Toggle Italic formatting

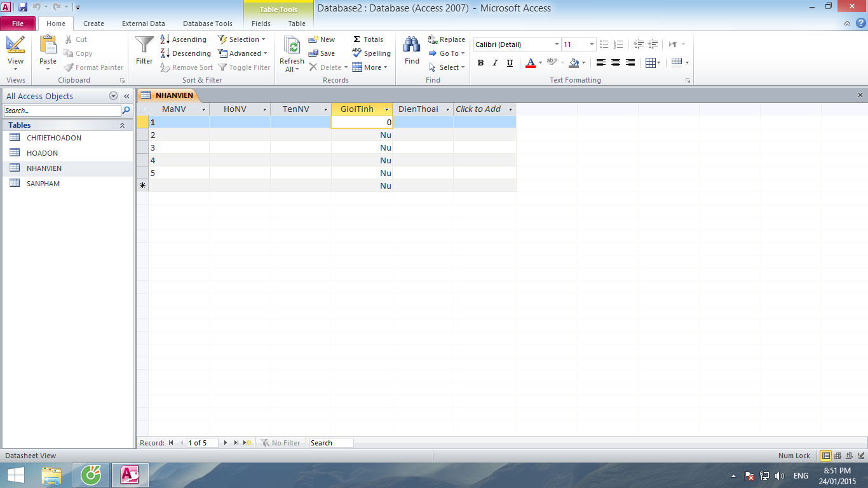[495, 63]
